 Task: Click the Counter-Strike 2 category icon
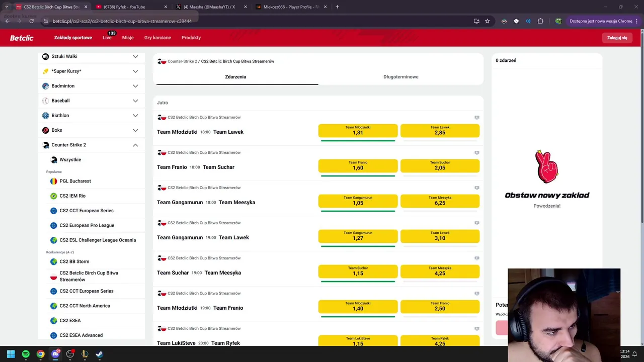pos(46,145)
